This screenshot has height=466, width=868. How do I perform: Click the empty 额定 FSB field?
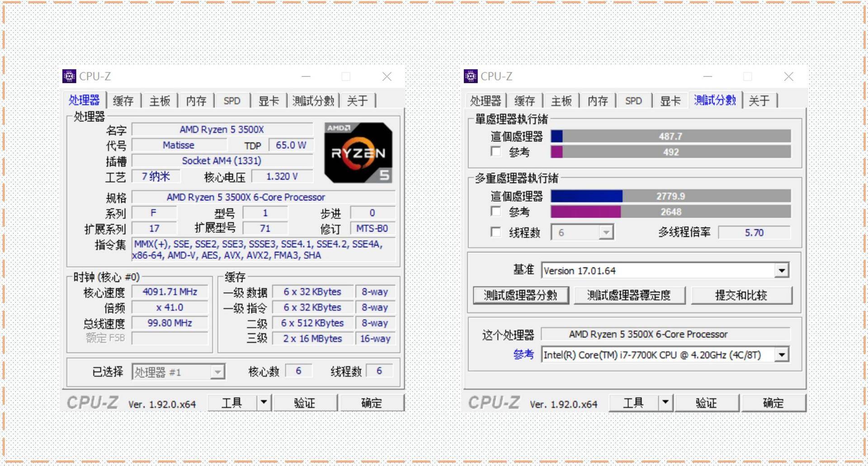[x=170, y=338]
